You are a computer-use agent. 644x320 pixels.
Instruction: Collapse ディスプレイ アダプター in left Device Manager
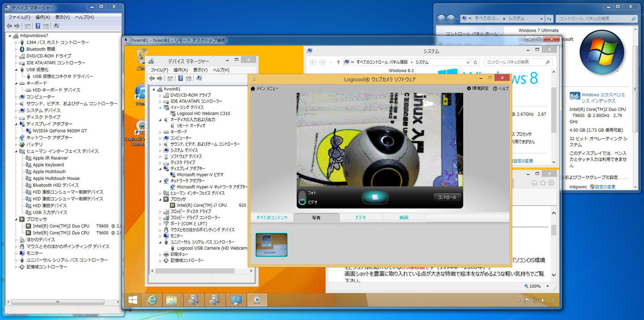[x=17, y=124]
